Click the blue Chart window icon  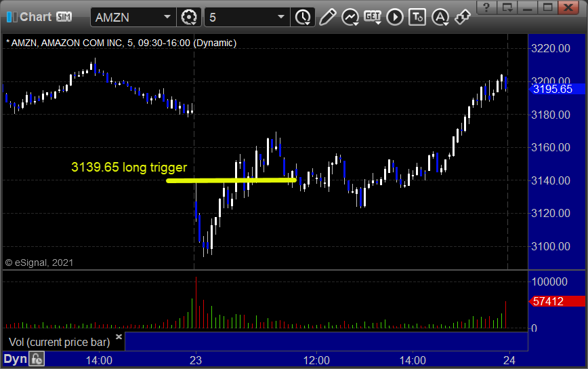tap(12, 17)
